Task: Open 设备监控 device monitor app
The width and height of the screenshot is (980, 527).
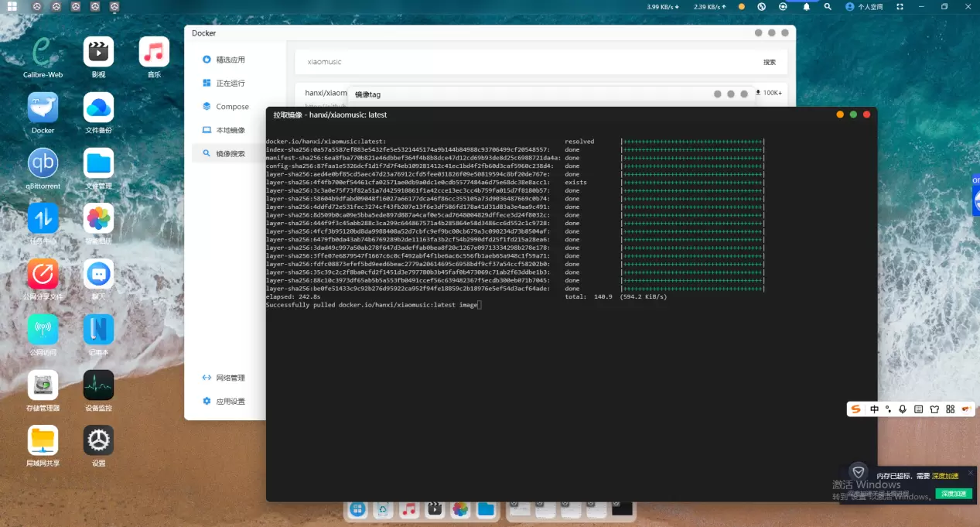Action: click(98, 385)
